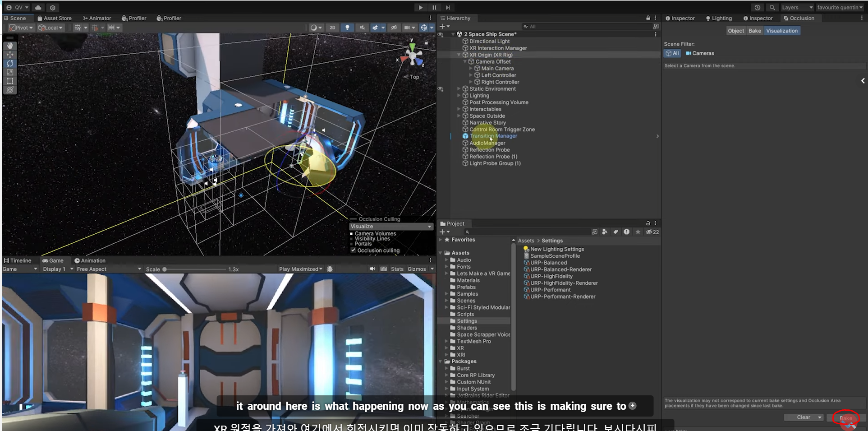This screenshot has width=868, height=431.
Task: Toggle scene audio mute button
Action: click(362, 28)
